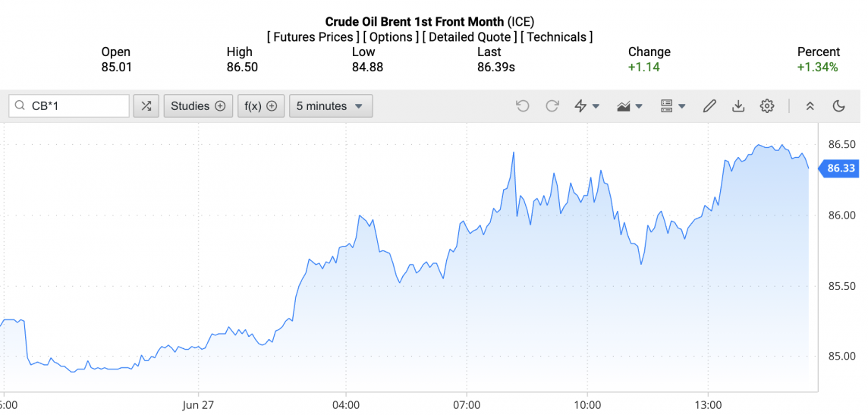
Task: Go to the Options link
Action: coord(392,37)
